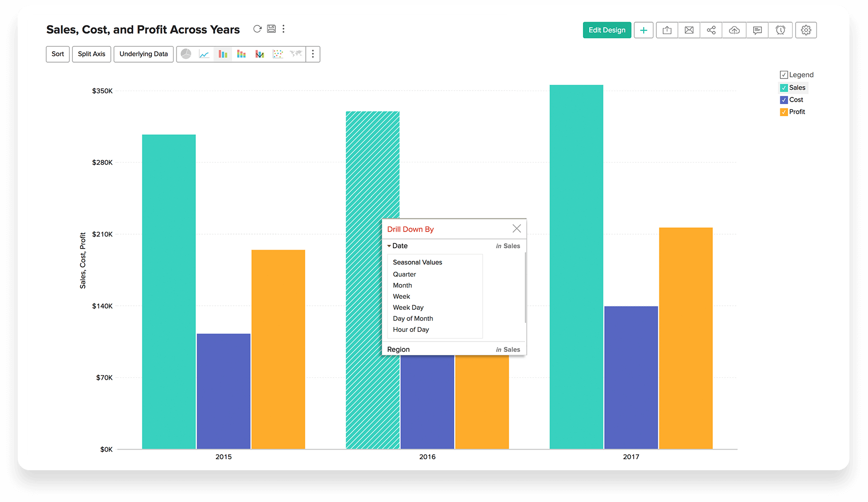The image size is (868, 502).
Task: Open the three-dot menu beside report title
Action: 284,29
